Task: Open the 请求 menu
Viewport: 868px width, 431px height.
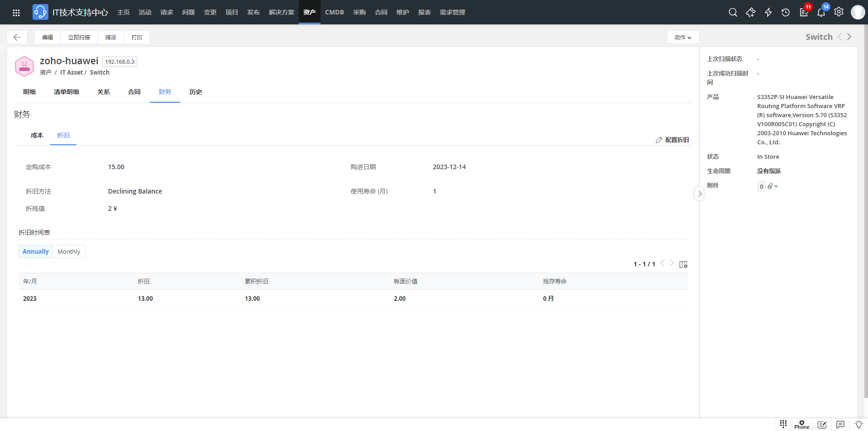Action: (167, 12)
